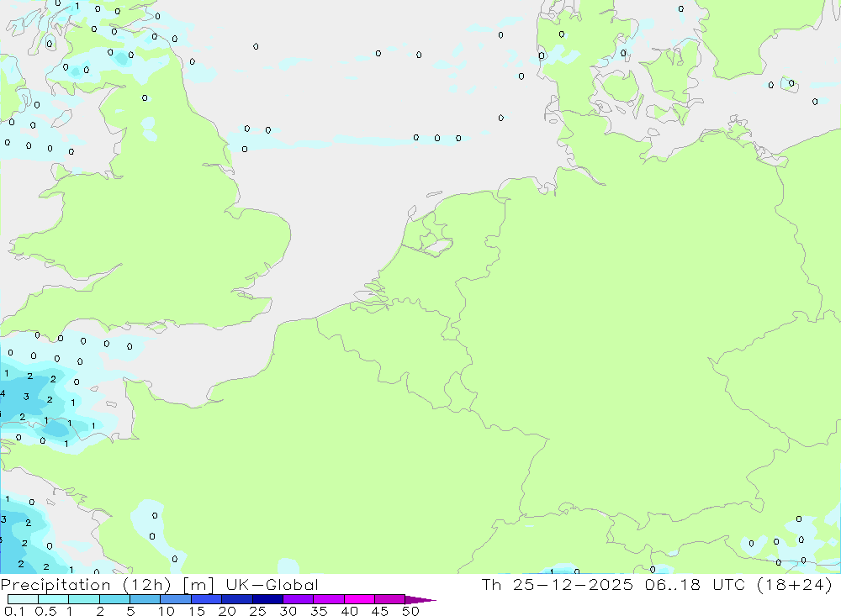Click the legend swatch between 15 and 20
Screen dimensions: 841x616
point(206,599)
